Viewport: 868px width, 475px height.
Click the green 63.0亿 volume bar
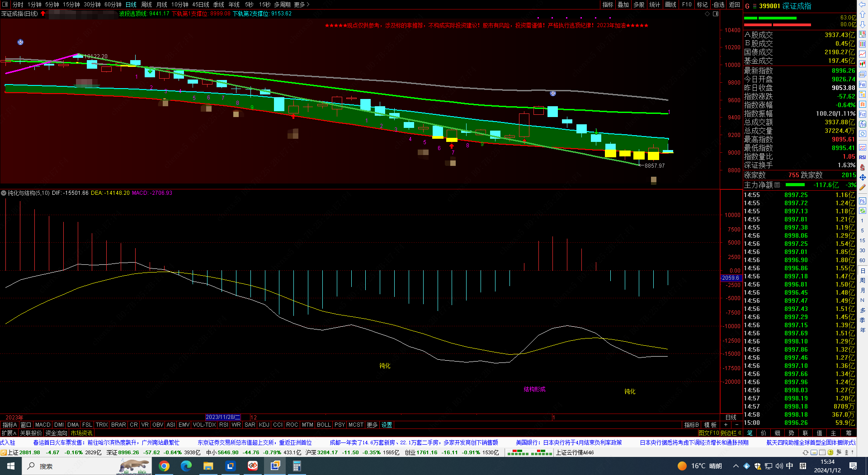pos(770,18)
